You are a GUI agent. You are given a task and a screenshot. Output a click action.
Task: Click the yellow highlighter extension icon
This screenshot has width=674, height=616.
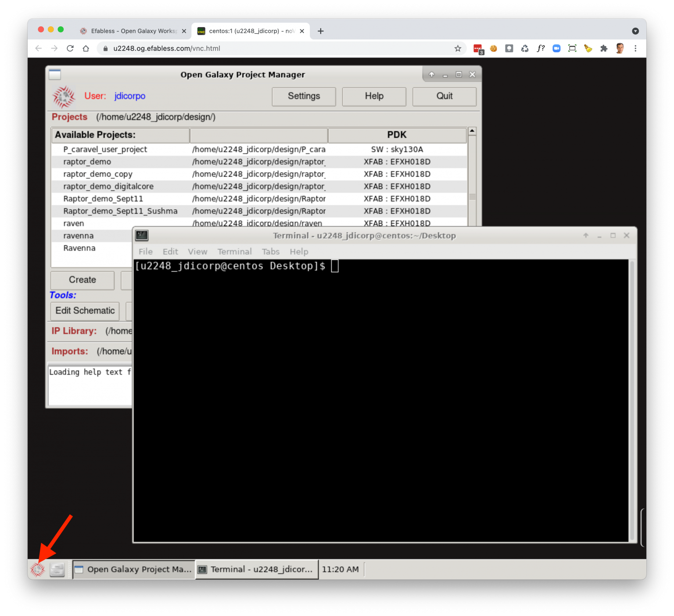tap(588, 48)
